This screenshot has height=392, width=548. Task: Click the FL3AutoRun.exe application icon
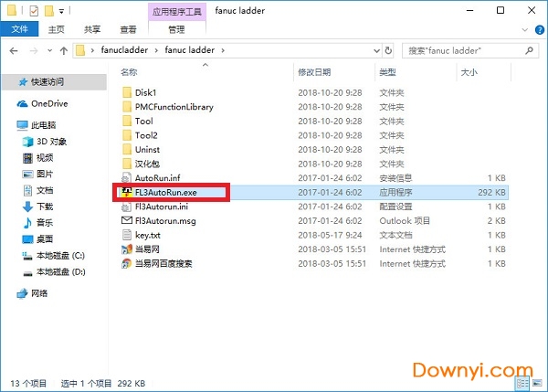[127, 192]
